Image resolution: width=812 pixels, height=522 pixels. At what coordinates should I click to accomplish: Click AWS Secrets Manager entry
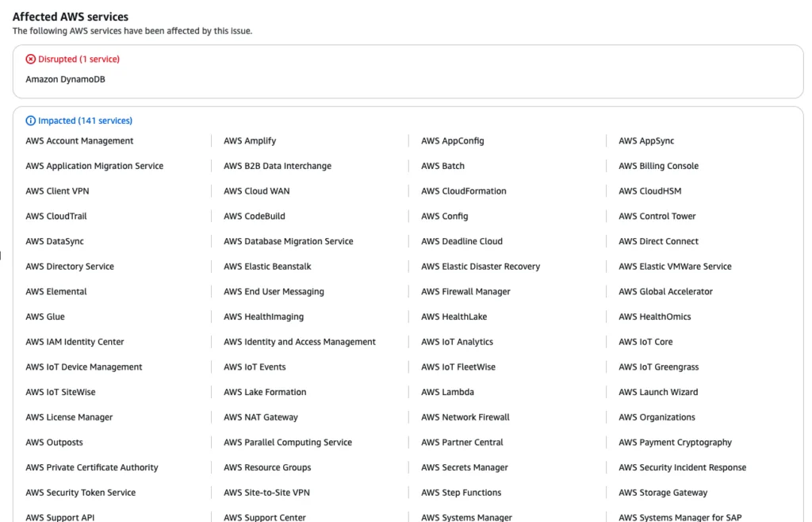(x=464, y=467)
